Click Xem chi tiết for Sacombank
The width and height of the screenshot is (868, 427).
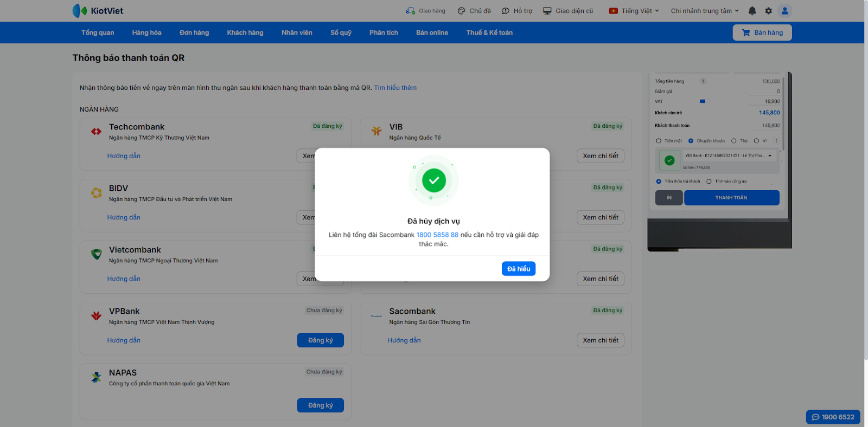tap(601, 340)
